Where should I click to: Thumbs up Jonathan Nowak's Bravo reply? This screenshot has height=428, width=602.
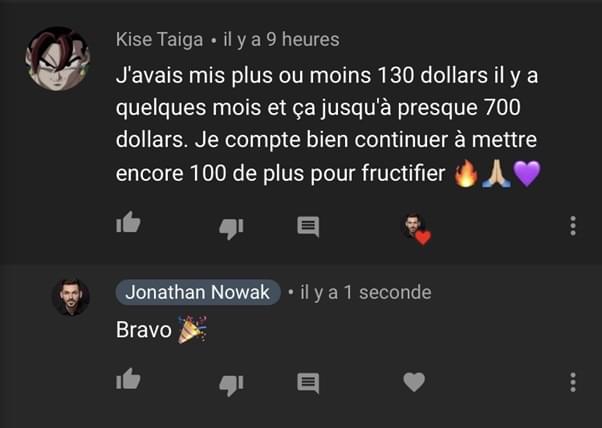point(128,379)
